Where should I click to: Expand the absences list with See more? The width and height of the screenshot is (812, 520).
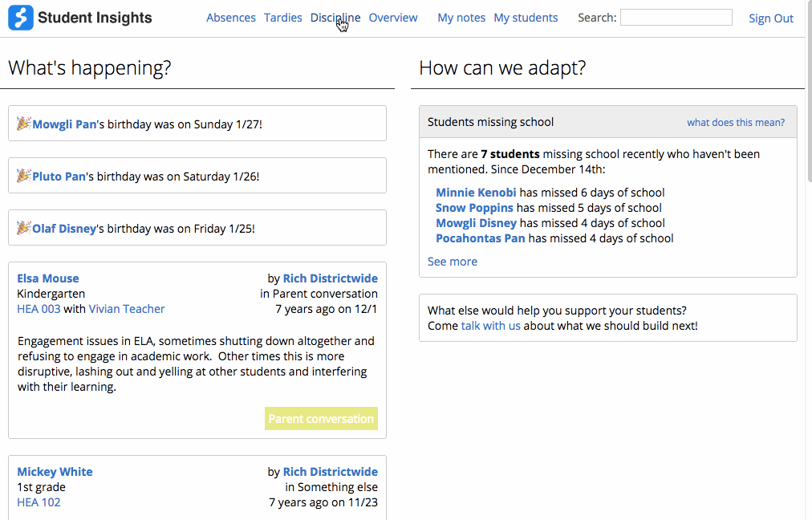[x=453, y=262]
